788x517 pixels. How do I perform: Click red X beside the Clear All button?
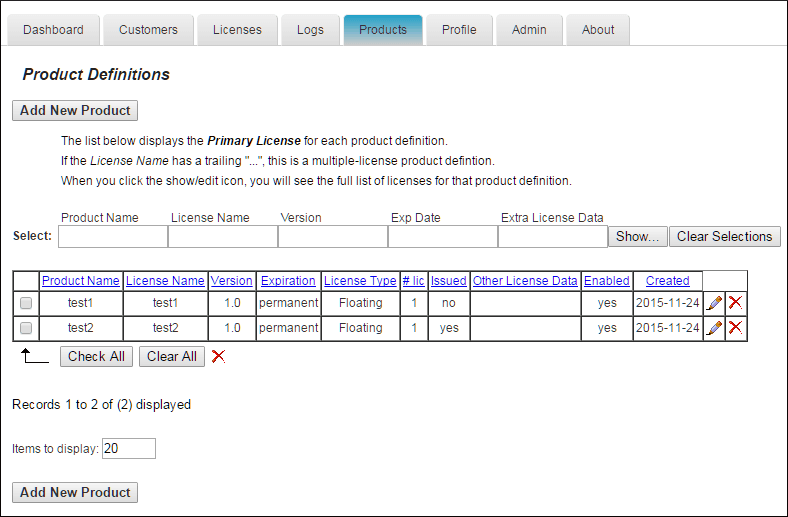(x=218, y=356)
